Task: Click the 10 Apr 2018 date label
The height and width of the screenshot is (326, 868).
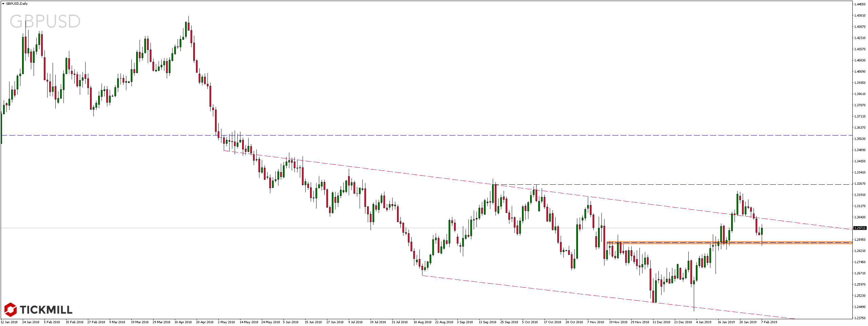Action: [x=183, y=322]
